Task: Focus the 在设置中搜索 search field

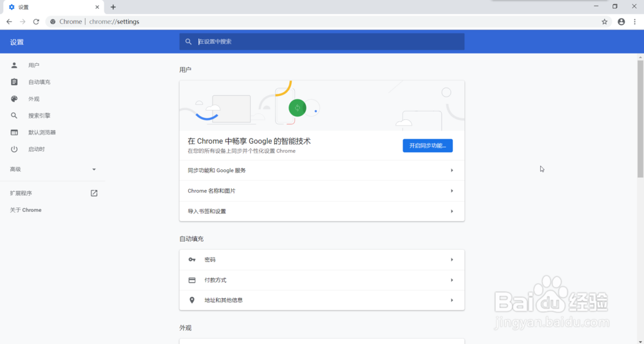Action: [x=321, y=41]
